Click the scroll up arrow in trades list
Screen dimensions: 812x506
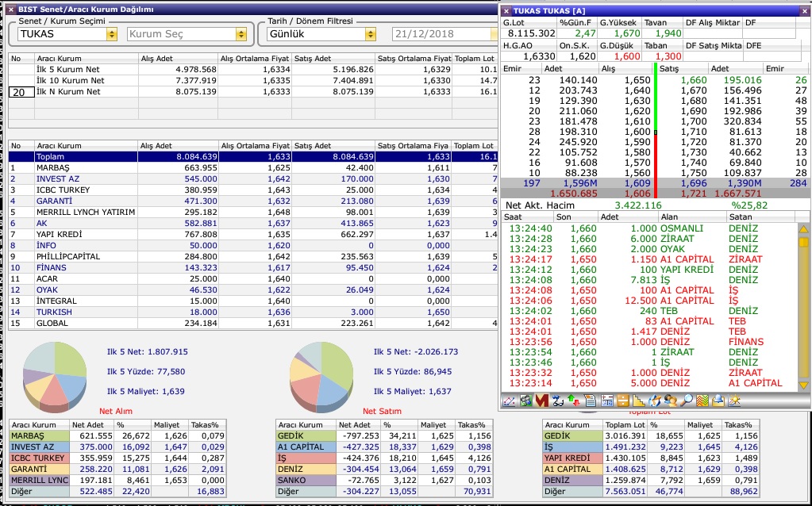tap(804, 229)
